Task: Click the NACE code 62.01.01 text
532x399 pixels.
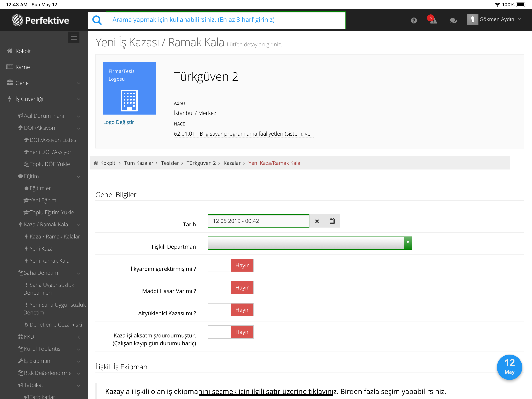Action: click(x=244, y=134)
